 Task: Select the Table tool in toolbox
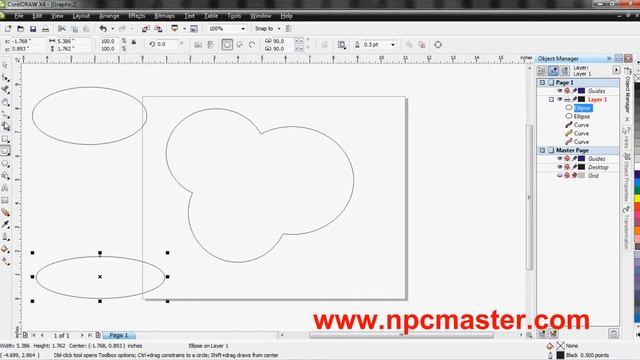pos(5,200)
